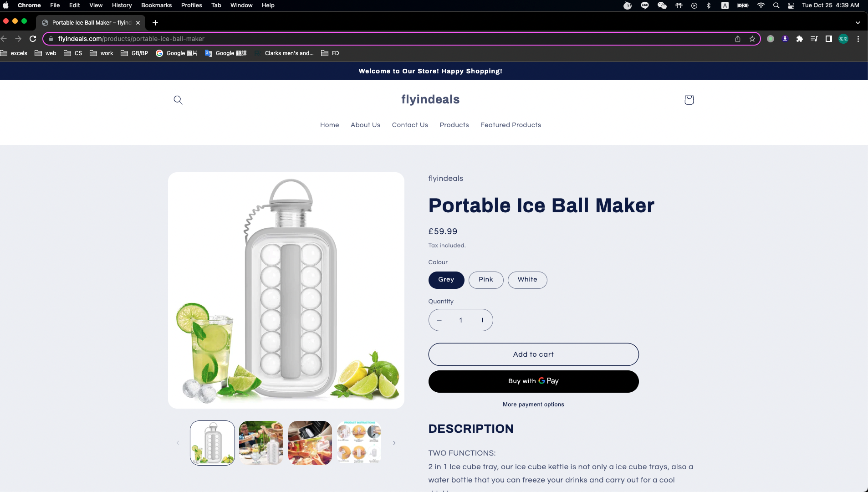Open the store search magnifier icon

coord(178,100)
